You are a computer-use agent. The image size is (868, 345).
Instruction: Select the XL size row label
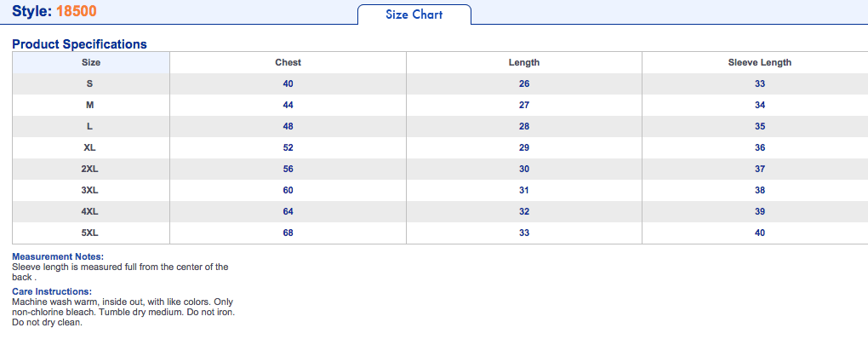tap(89, 148)
